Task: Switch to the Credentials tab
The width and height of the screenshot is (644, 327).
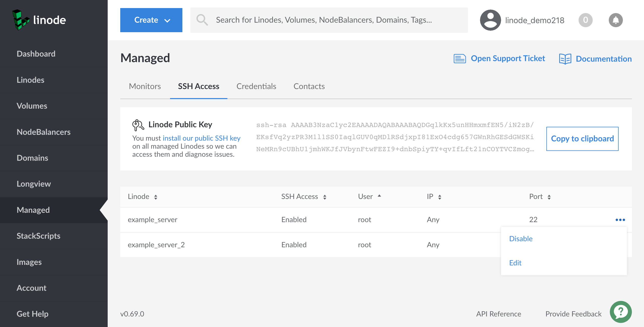Action: [x=256, y=87]
